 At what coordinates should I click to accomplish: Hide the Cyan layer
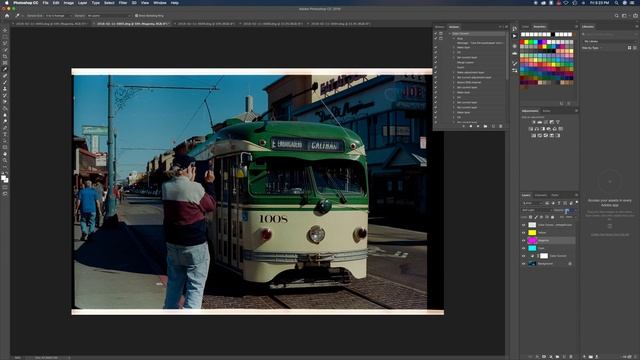click(524, 248)
